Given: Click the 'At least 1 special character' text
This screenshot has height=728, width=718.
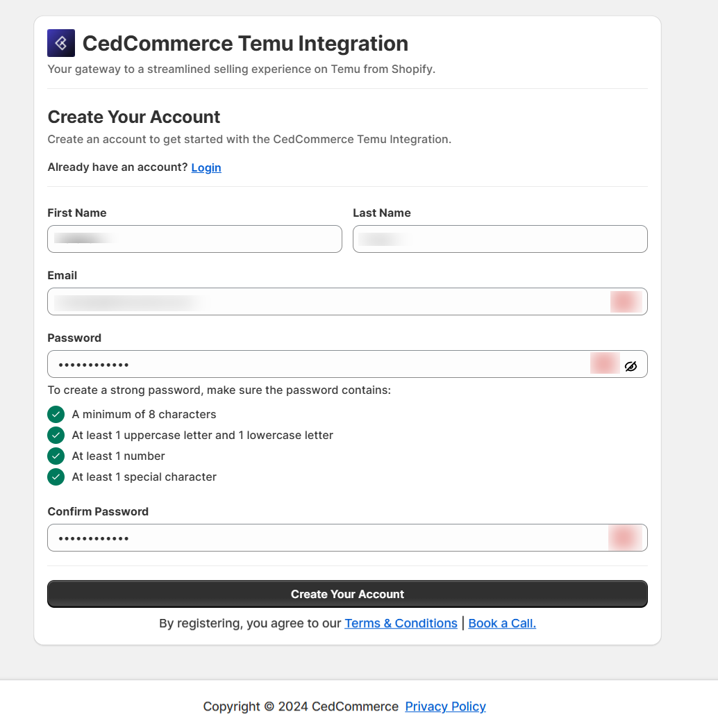Looking at the screenshot, I should (x=144, y=477).
